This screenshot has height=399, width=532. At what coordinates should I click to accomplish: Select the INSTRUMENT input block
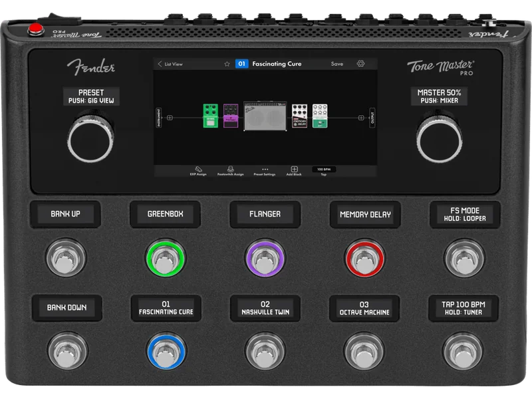pos(158,118)
